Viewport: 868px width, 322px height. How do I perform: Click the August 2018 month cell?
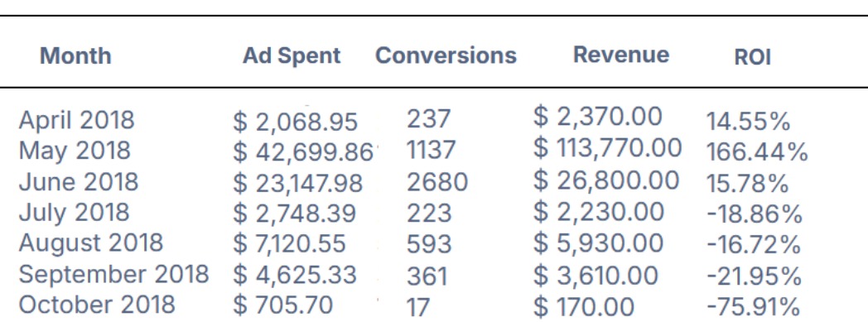pos(91,243)
